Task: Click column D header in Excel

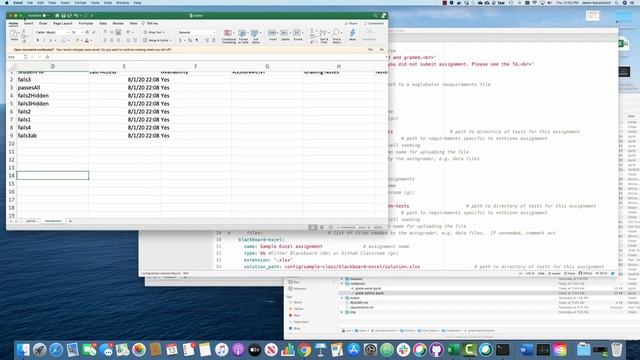Action: tap(53, 66)
